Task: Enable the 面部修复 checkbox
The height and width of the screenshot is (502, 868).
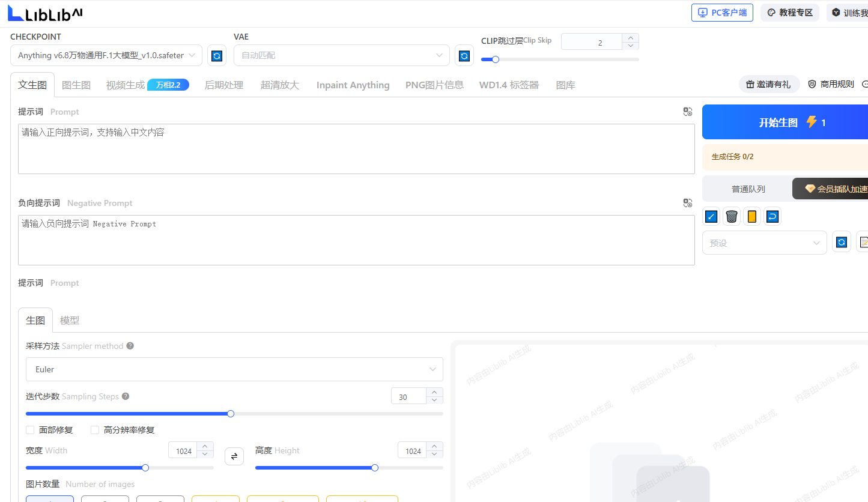Action: 30,430
